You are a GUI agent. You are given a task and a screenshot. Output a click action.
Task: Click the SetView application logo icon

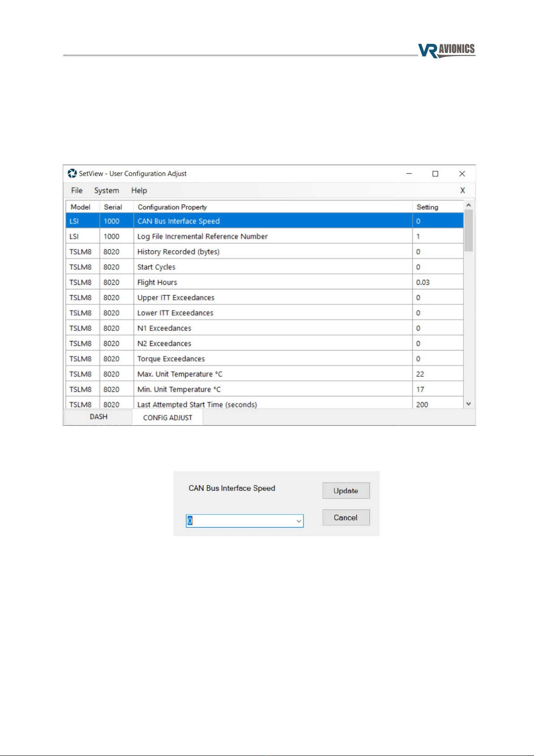pos(72,173)
